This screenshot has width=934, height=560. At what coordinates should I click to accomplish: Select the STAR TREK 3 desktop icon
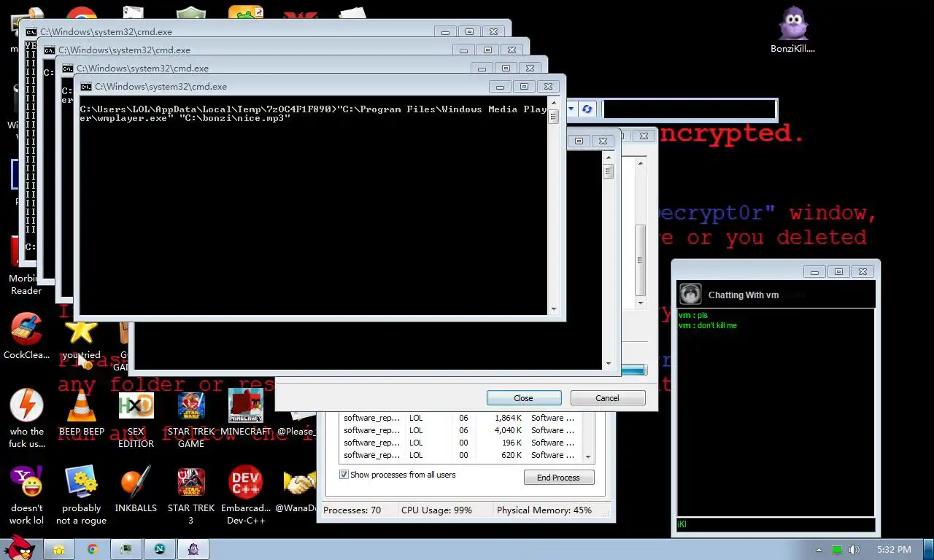click(191, 495)
